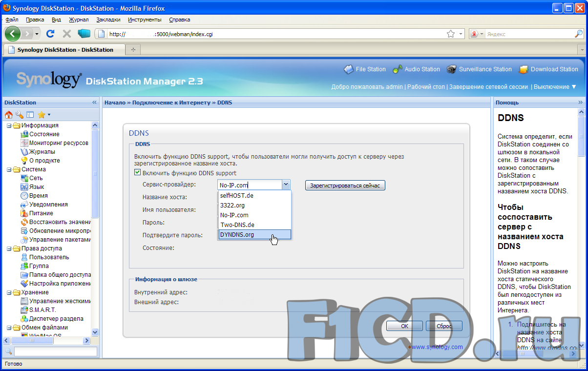The image size is (588, 371).
Task: Select the Synology DiskStation browser tab
Action: click(x=63, y=50)
